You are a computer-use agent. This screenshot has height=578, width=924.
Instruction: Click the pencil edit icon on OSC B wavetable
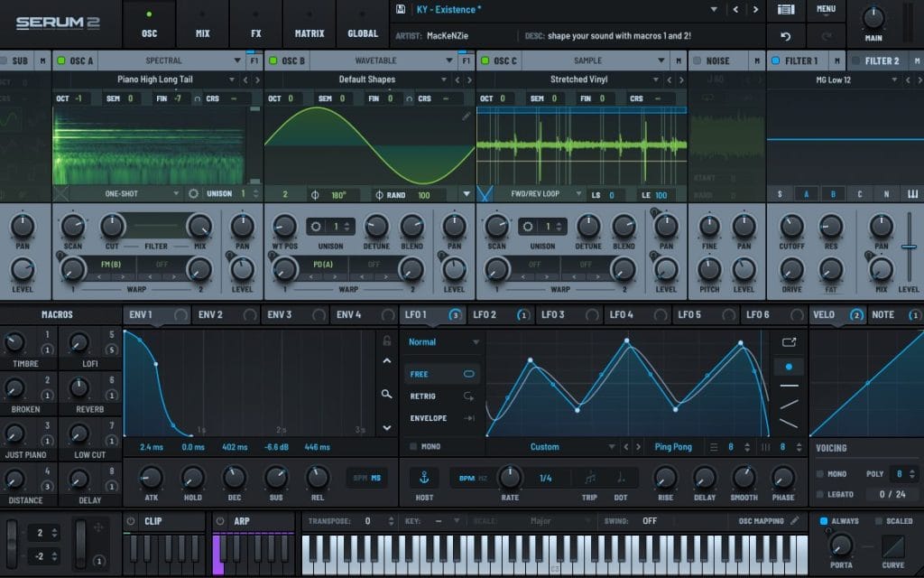tap(466, 117)
